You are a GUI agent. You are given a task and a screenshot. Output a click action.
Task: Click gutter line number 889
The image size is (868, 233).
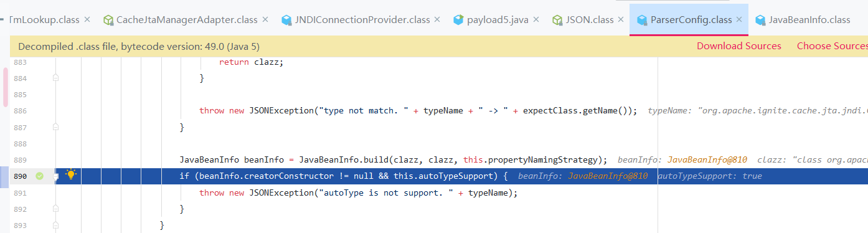[20, 160]
